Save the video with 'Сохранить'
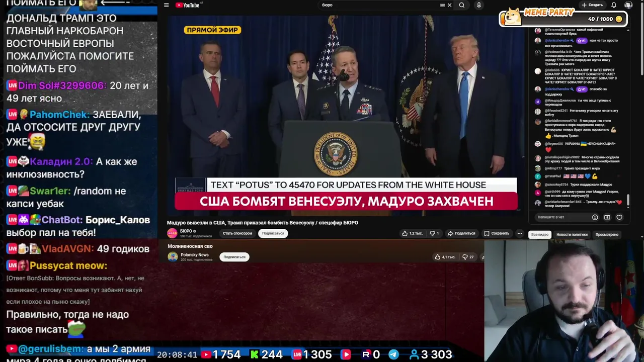The height and width of the screenshot is (362, 644). pyautogui.click(x=497, y=233)
